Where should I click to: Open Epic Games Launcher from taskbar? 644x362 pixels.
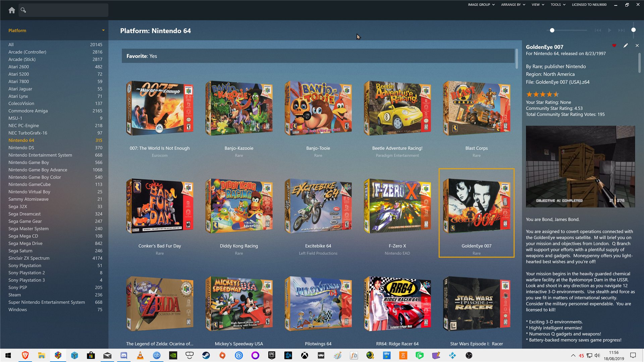coord(272,355)
